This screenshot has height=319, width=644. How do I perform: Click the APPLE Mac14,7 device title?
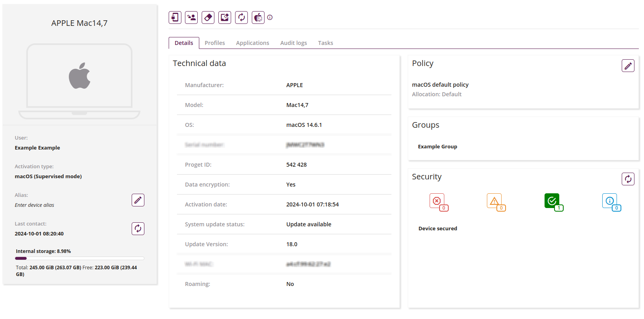click(x=79, y=23)
